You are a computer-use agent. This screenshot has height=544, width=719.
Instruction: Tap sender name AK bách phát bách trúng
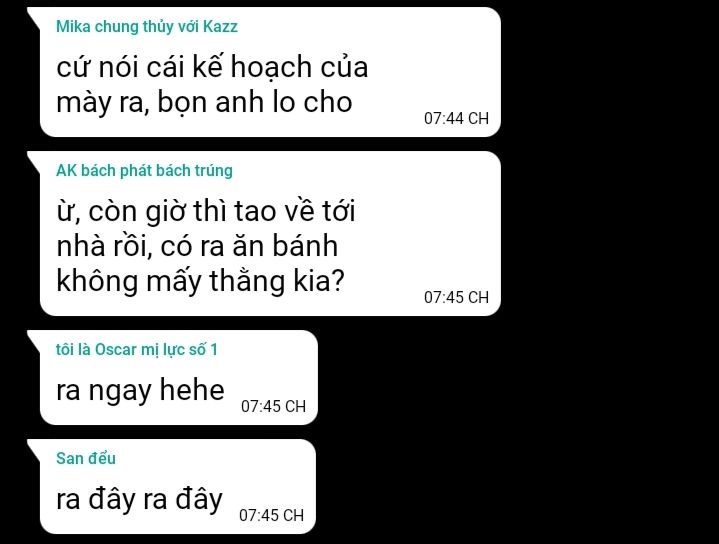coord(144,171)
